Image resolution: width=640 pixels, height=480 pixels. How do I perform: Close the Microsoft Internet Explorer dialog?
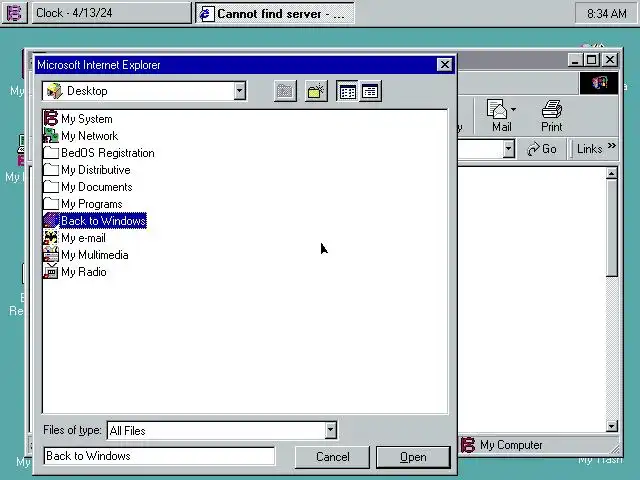click(445, 64)
